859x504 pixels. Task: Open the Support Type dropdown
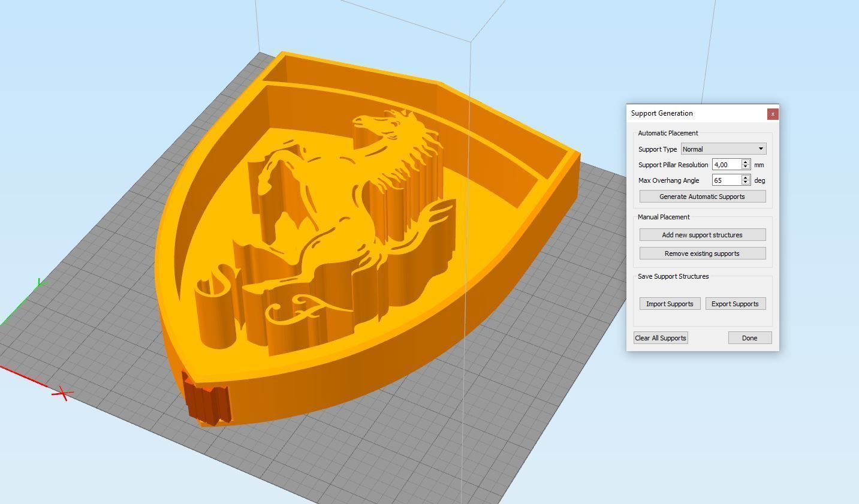[724, 149]
